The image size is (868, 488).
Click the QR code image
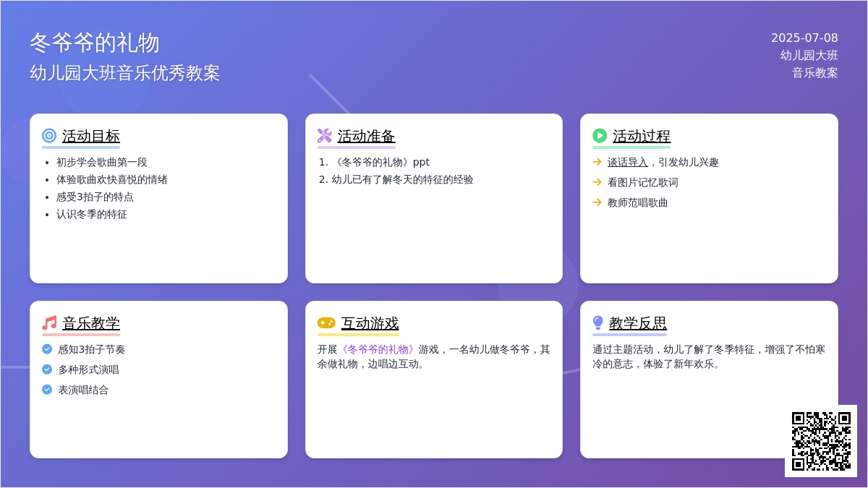click(821, 441)
